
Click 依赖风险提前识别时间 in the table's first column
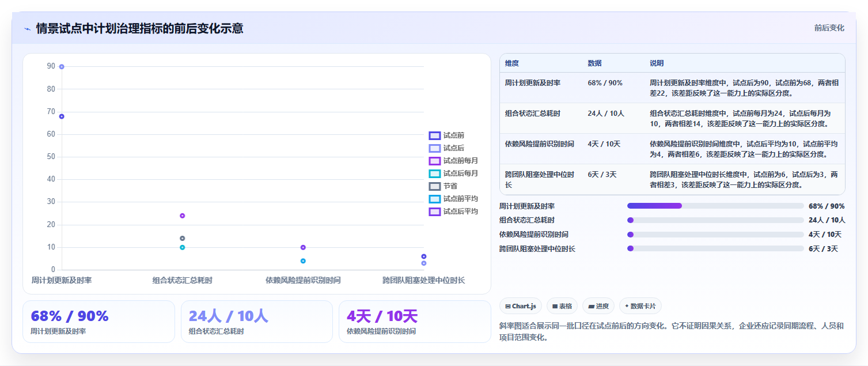coord(540,144)
